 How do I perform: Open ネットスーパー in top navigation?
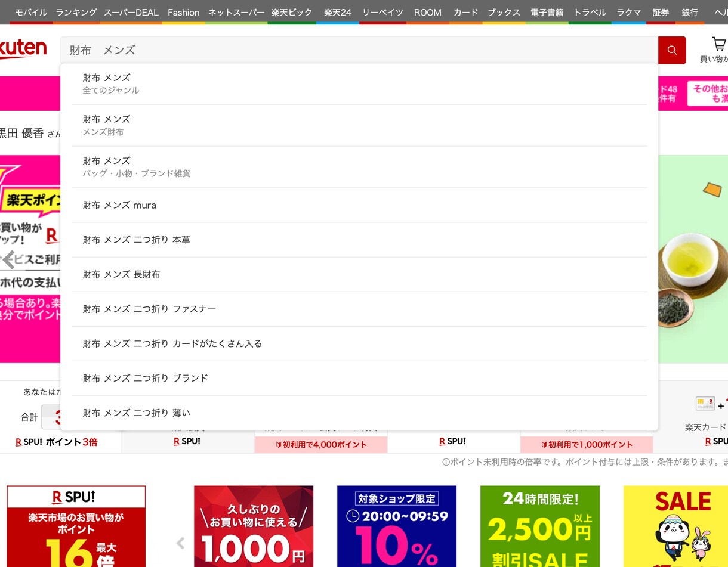coord(236,12)
